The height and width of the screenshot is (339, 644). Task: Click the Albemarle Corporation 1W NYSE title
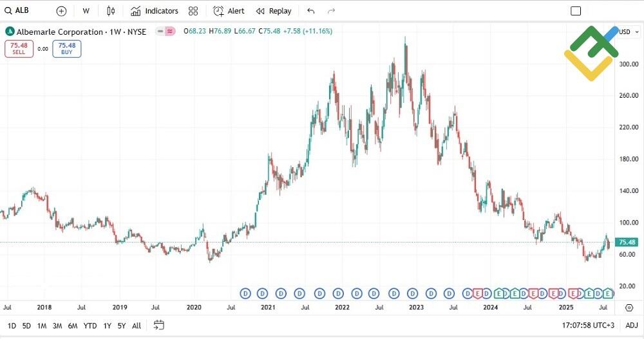[81, 32]
